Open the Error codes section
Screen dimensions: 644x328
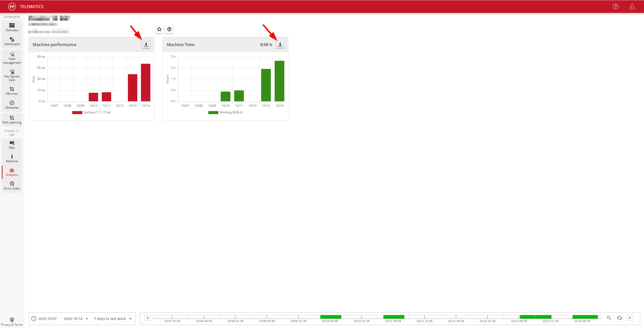coord(12,186)
